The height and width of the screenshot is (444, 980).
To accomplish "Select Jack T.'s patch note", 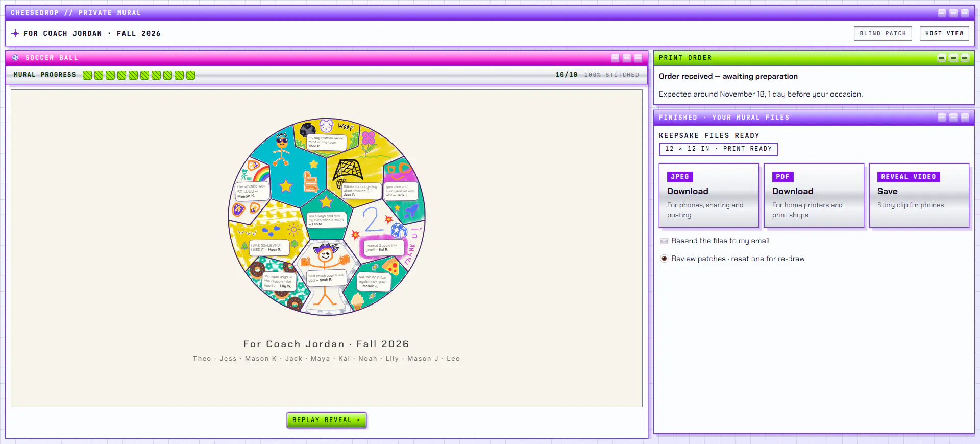I will [401, 191].
